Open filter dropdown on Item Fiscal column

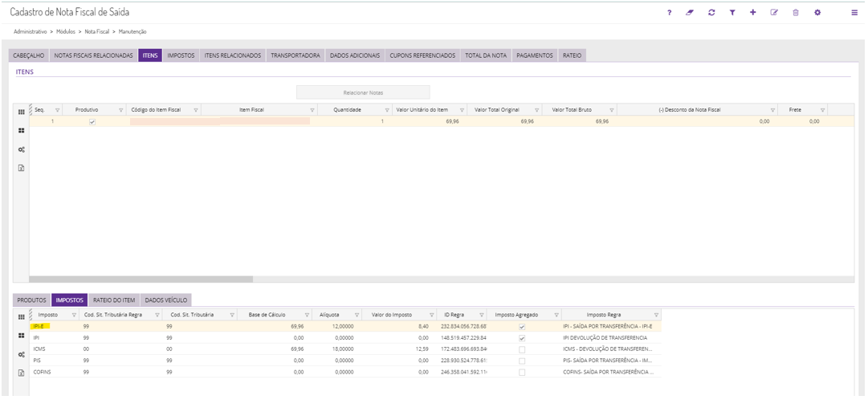(312, 110)
